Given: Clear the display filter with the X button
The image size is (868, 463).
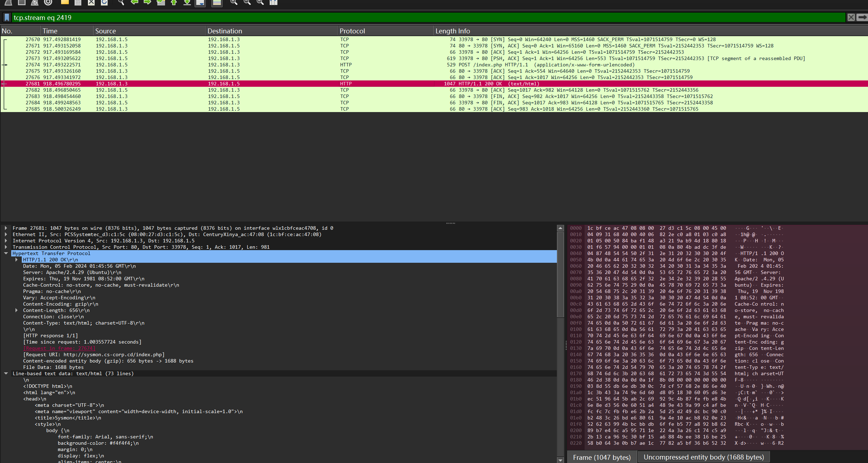Looking at the screenshot, I should coord(851,18).
